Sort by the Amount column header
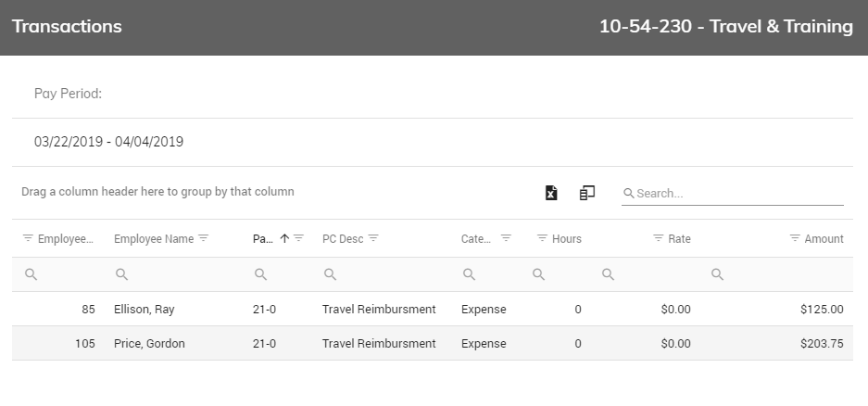Image resolution: width=868 pixels, height=406 pixels. click(x=824, y=239)
